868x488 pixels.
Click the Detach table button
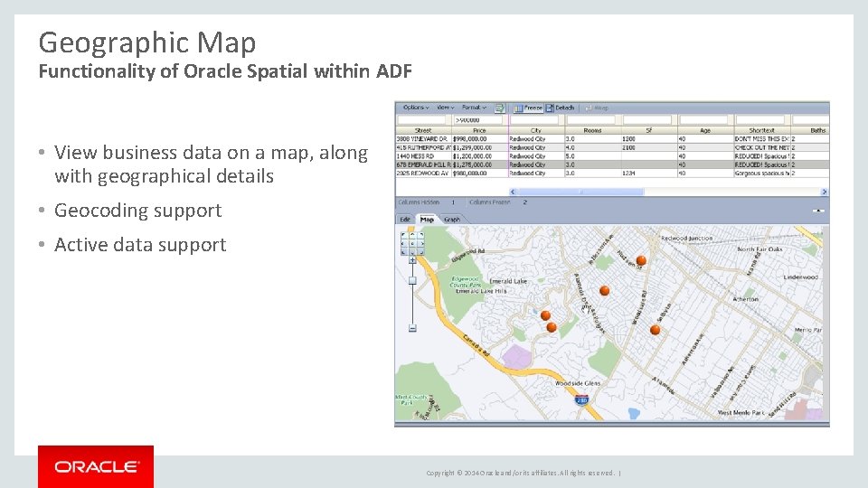561,108
